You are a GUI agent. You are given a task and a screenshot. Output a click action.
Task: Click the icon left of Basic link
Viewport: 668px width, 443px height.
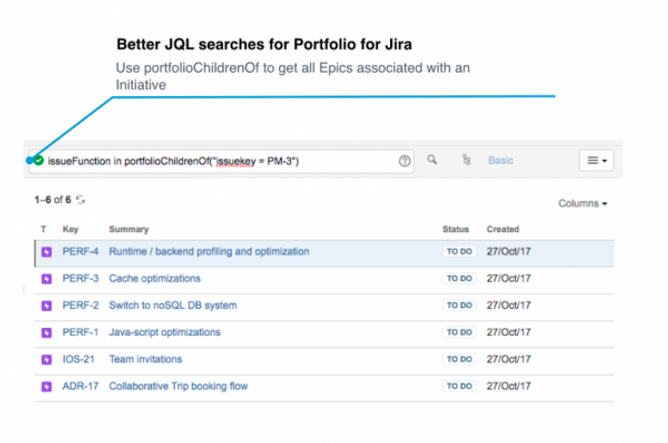(x=466, y=160)
